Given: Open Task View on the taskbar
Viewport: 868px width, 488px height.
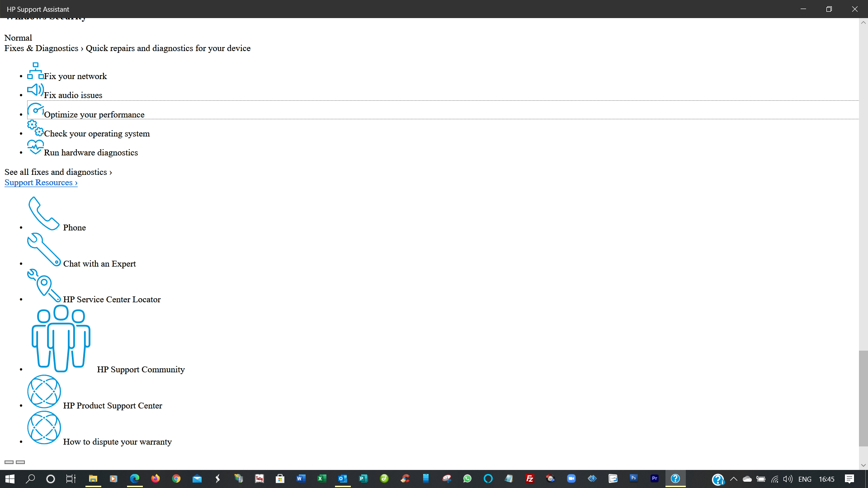Looking at the screenshot, I should (x=71, y=479).
